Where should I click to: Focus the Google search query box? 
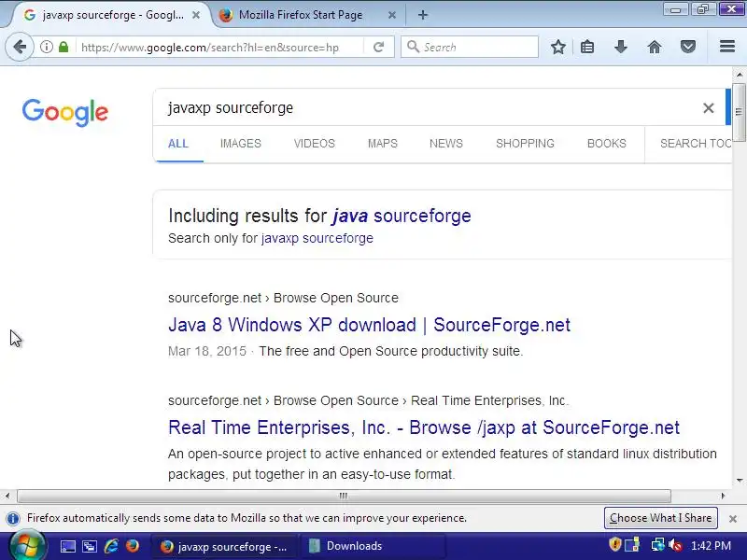pyautogui.click(x=429, y=108)
